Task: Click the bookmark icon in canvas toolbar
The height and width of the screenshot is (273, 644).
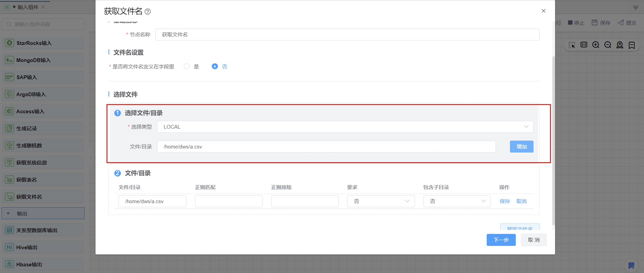Action: coord(632,45)
